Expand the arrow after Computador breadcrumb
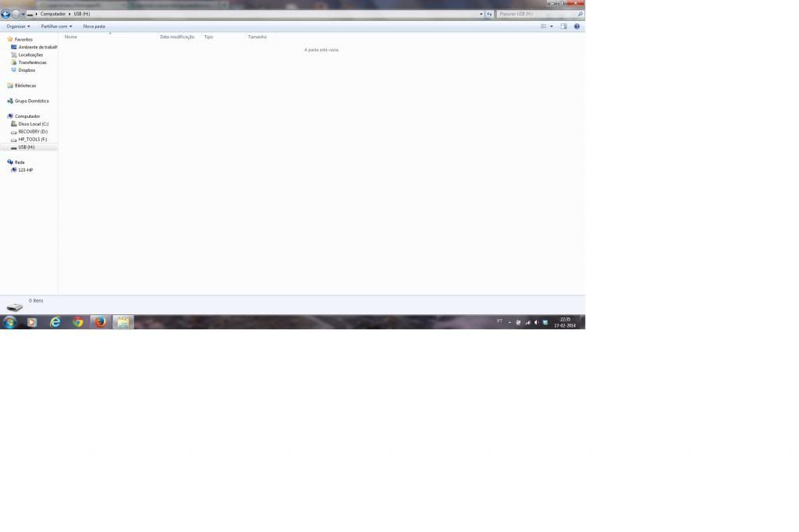The height and width of the screenshot is (532, 799). click(x=69, y=14)
